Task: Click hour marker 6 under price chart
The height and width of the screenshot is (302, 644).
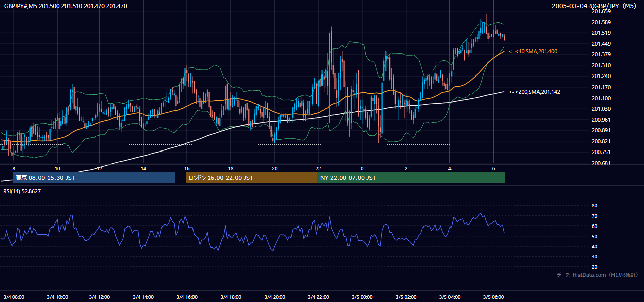Action: pyautogui.click(x=493, y=168)
